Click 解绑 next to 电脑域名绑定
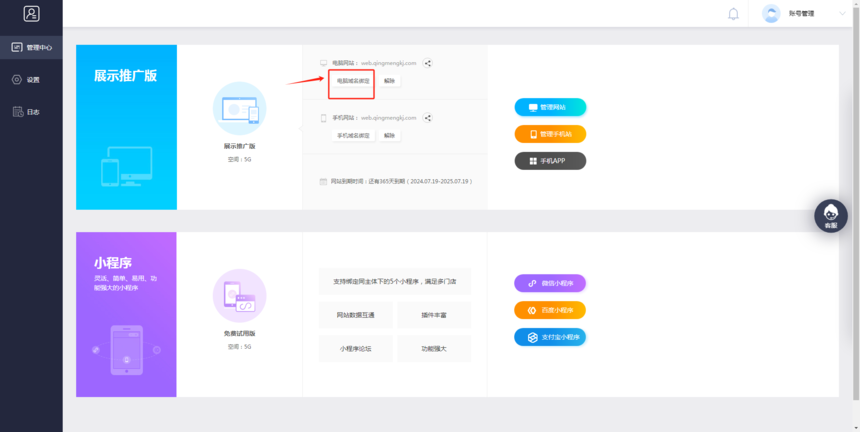Viewport: 860px width, 432px height. pyautogui.click(x=389, y=80)
